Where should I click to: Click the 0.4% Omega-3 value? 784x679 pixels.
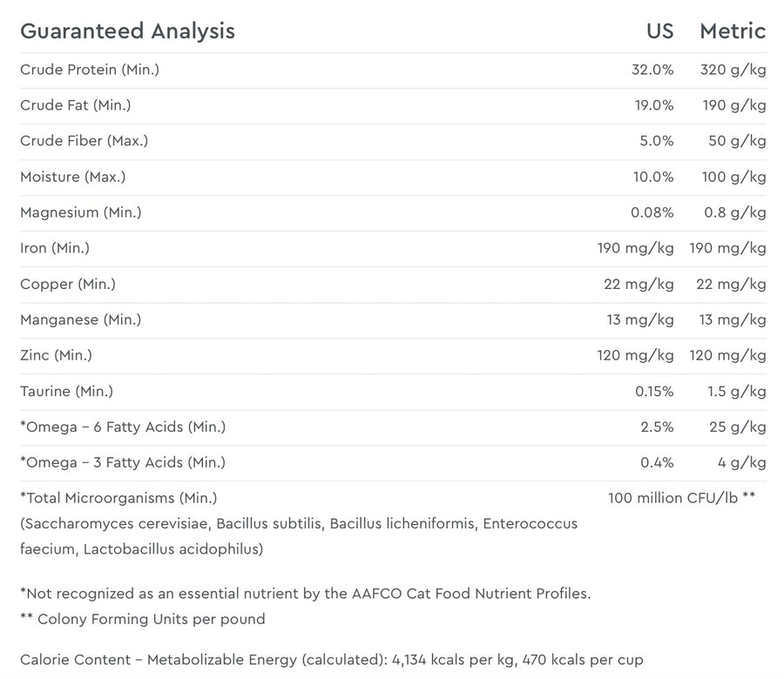coord(657,462)
